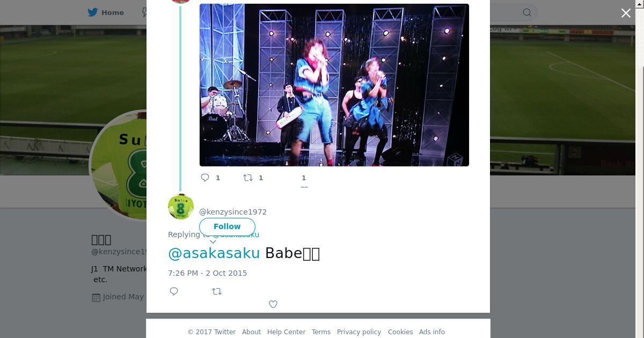Viewport: 644px width, 338px height.
Task: Open the Privacy policy link
Action: 359,332
